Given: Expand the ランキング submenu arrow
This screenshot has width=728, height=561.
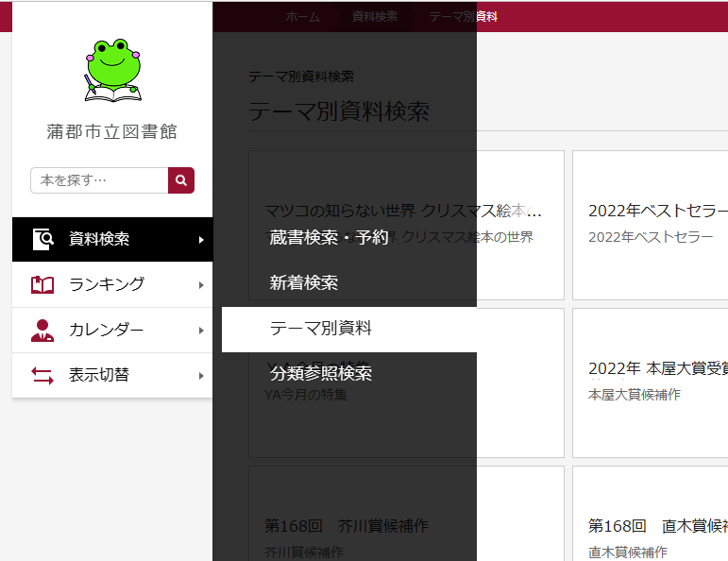Looking at the screenshot, I should click(x=201, y=285).
